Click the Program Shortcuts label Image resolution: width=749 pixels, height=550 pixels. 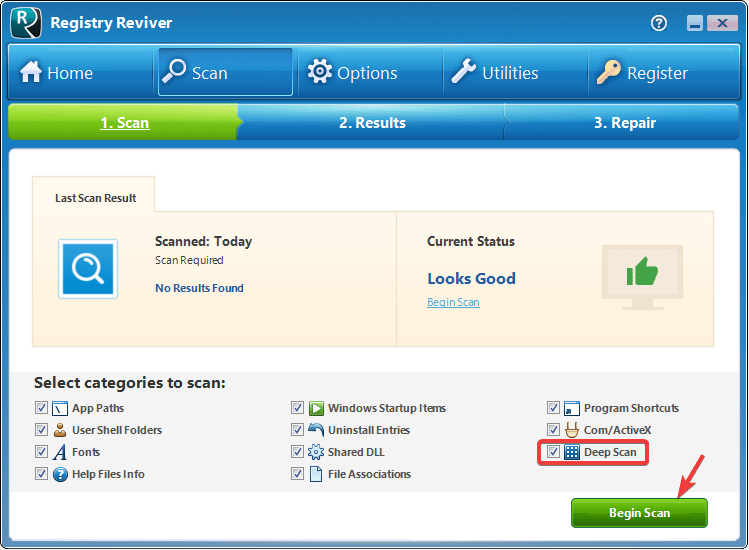631,408
